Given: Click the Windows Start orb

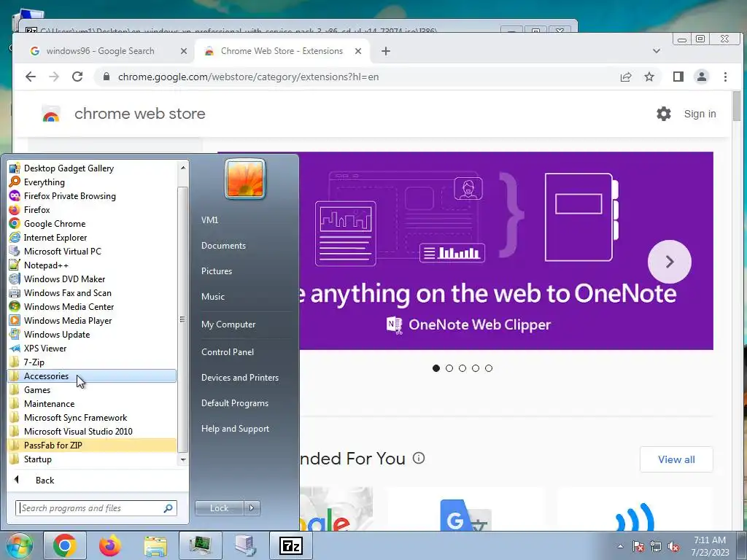Looking at the screenshot, I should point(20,545).
